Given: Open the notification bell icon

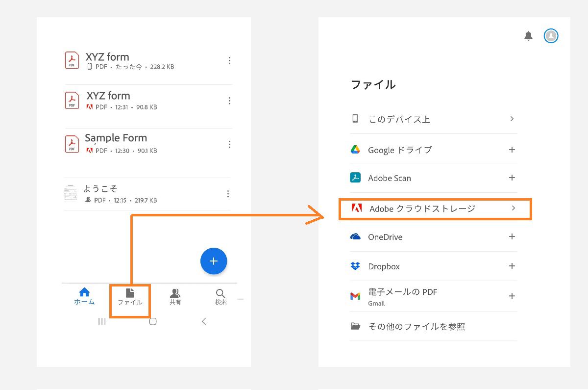Looking at the screenshot, I should (x=528, y=36).
